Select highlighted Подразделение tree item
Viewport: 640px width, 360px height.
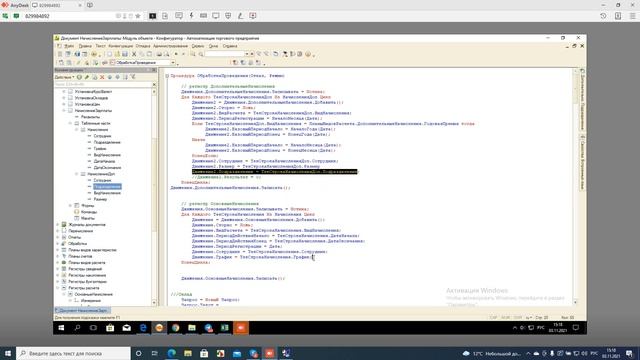(x=107, y=187)
